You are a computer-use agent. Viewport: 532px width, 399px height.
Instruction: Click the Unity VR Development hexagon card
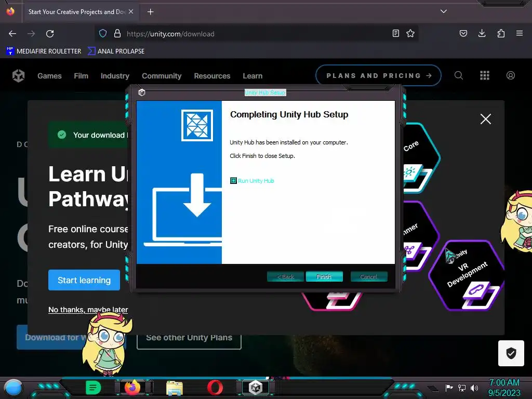pyautogui.click(x=467, y=275)
